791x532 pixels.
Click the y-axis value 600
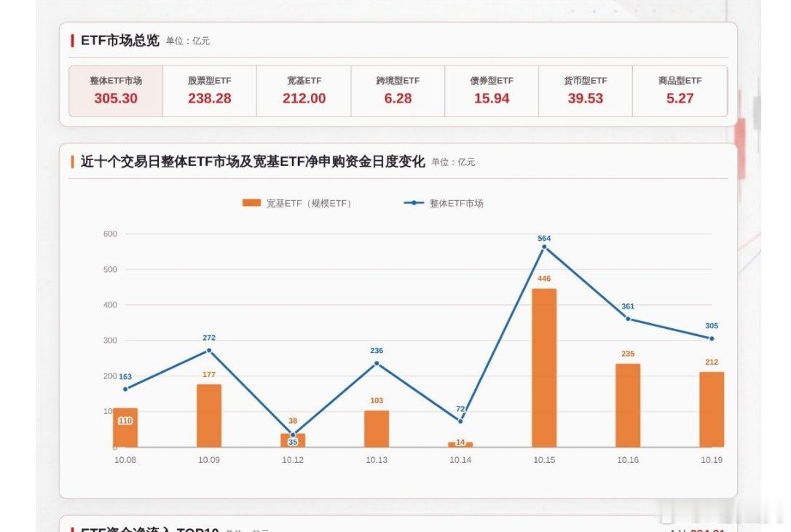click(110, 234)
